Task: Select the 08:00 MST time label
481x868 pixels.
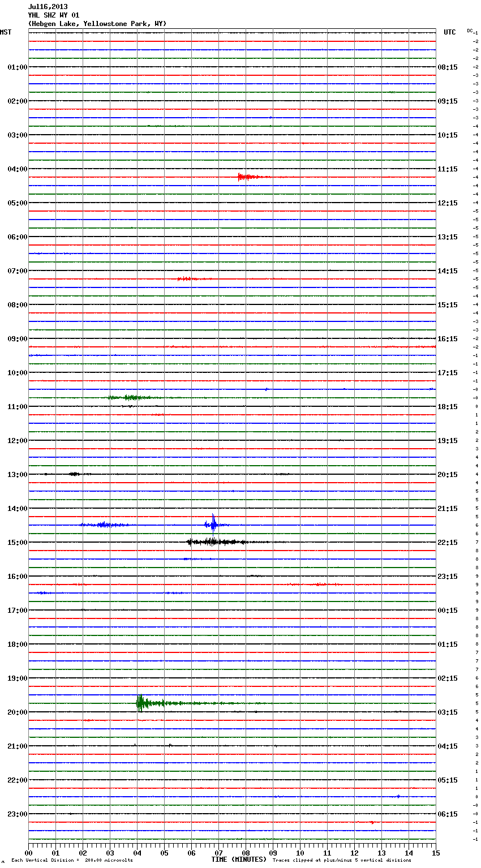Action: click(18, 305)
